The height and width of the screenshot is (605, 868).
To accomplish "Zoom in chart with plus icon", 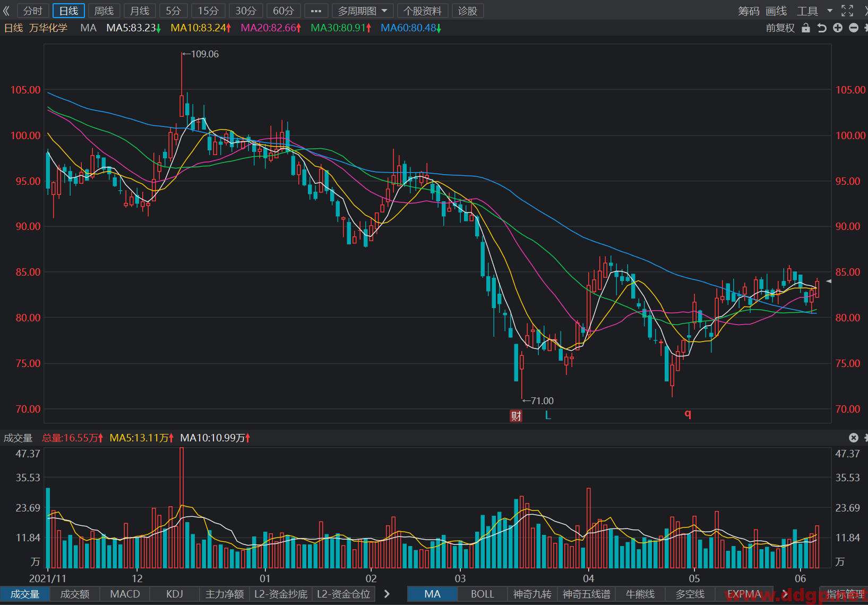I will pos(838,28).
